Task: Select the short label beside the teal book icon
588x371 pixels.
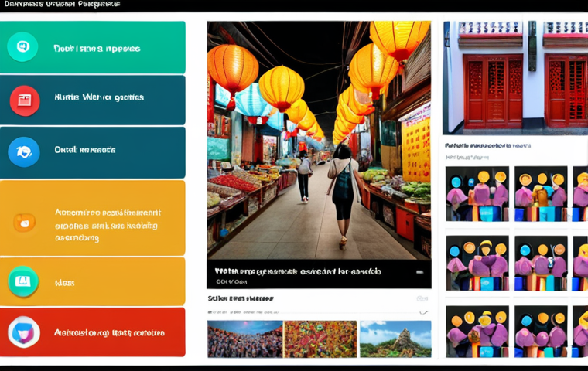Action: pos(64,283)
